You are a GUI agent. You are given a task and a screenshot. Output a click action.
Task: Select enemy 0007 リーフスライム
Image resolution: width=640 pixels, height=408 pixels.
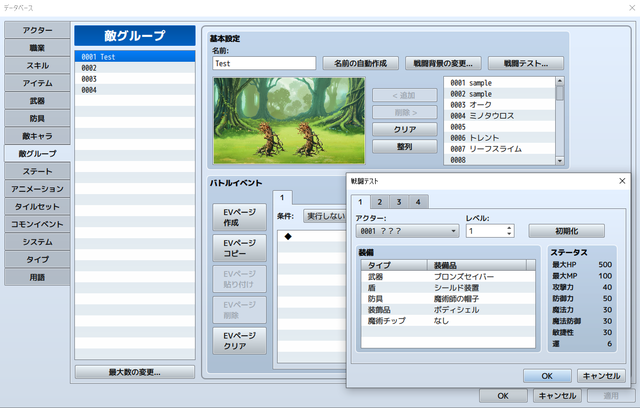500,149
